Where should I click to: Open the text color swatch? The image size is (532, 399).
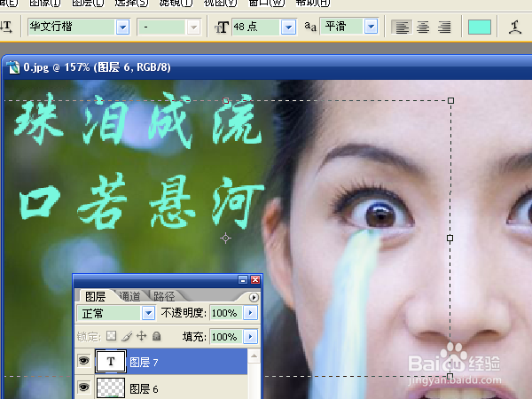click(x=480, y=27)
